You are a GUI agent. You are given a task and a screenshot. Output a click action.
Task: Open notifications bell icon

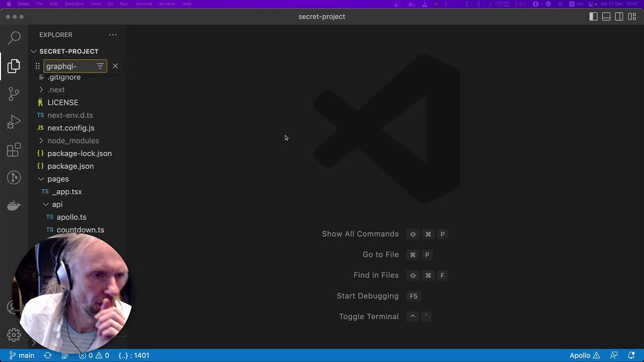coord(631,355)
